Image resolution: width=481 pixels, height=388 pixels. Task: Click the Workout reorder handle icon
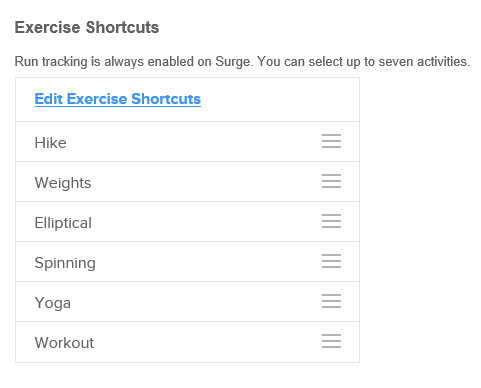[x=331, y=341]
